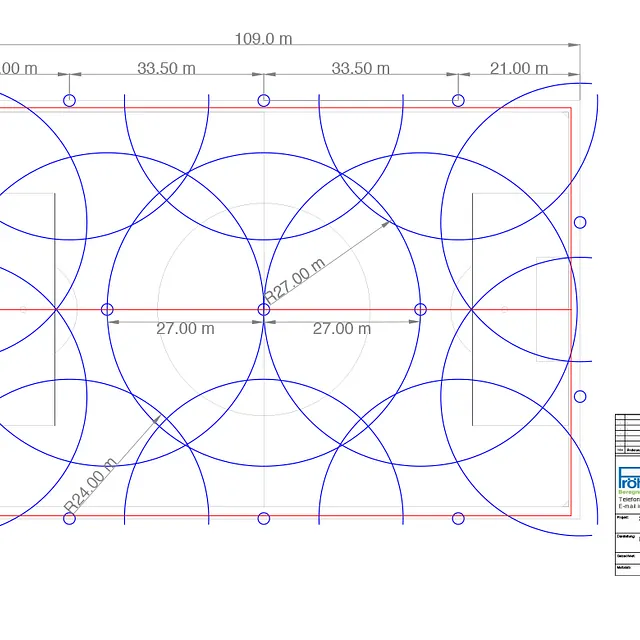Click the midline sprinkler marker right of center
The height and width of the screenshot is (640, 640).
tap(420, 310)
